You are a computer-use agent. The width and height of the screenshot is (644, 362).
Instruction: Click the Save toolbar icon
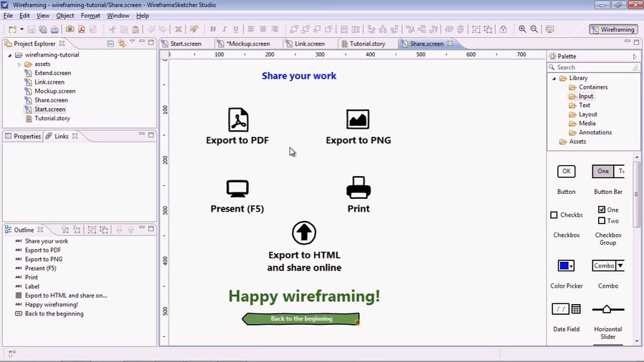31,29
